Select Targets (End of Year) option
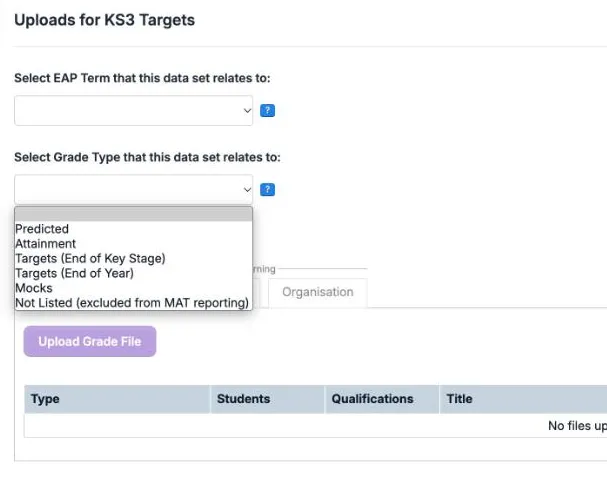The image size is (607, 478). click(x=134, y=273)
